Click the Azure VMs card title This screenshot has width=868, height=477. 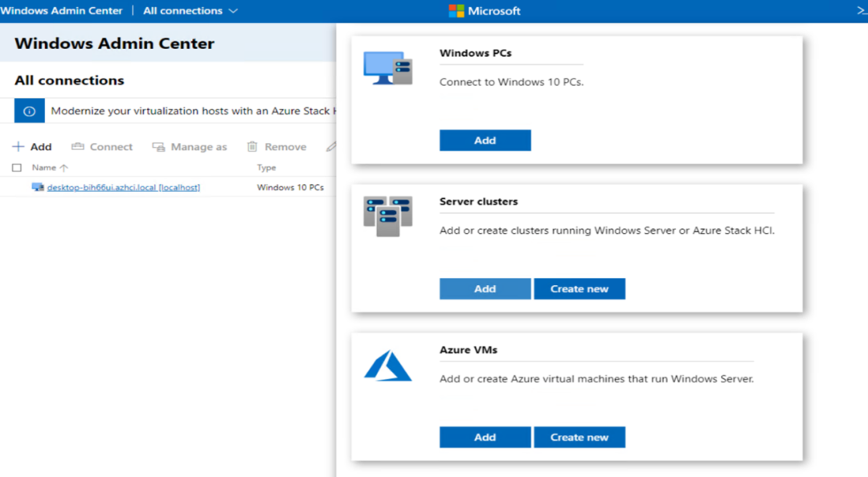[x=469, y=350]
